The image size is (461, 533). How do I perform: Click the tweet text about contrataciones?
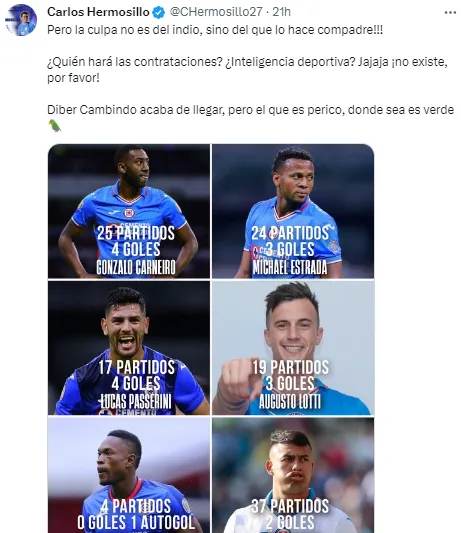point(247,70)
